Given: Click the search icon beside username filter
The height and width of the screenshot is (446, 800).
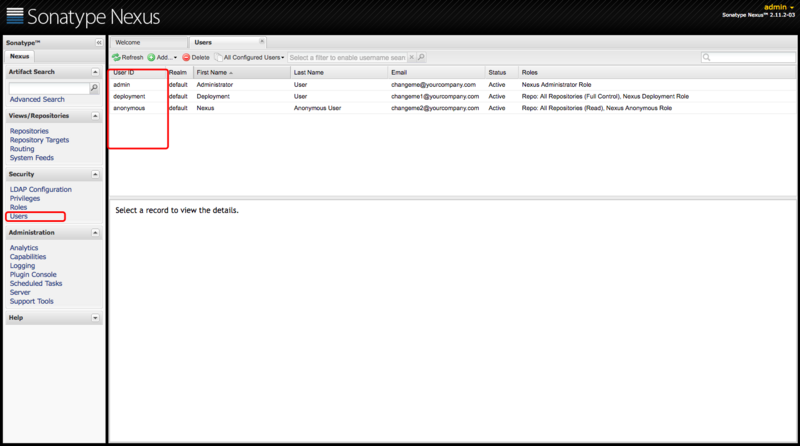Looking at the screenshot, I should 421,57.
